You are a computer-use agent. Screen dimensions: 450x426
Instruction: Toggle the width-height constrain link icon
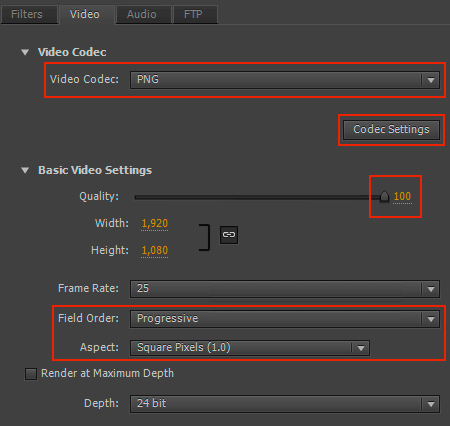coord(229,235)
